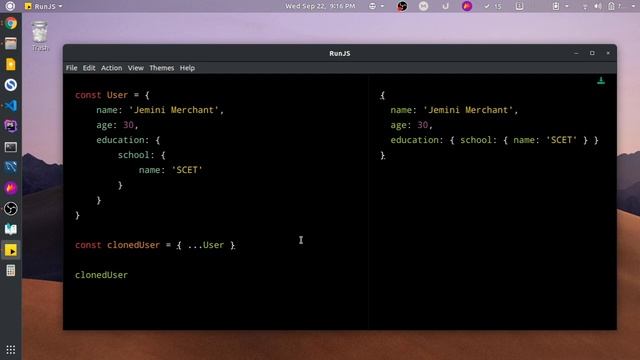Open the clock and calendar in top bar
The width and height of the screenshot is (640, 360).
click(x=320, y=6)
